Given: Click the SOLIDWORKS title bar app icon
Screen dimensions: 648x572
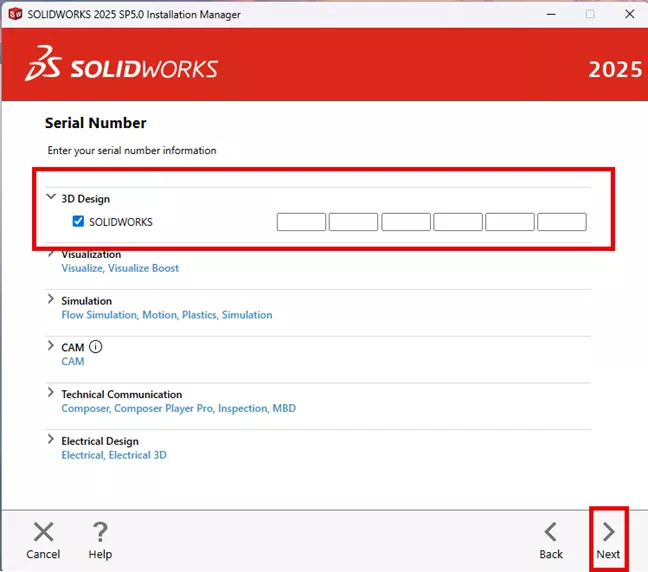Looking at the screenshot, I should 15,14.
